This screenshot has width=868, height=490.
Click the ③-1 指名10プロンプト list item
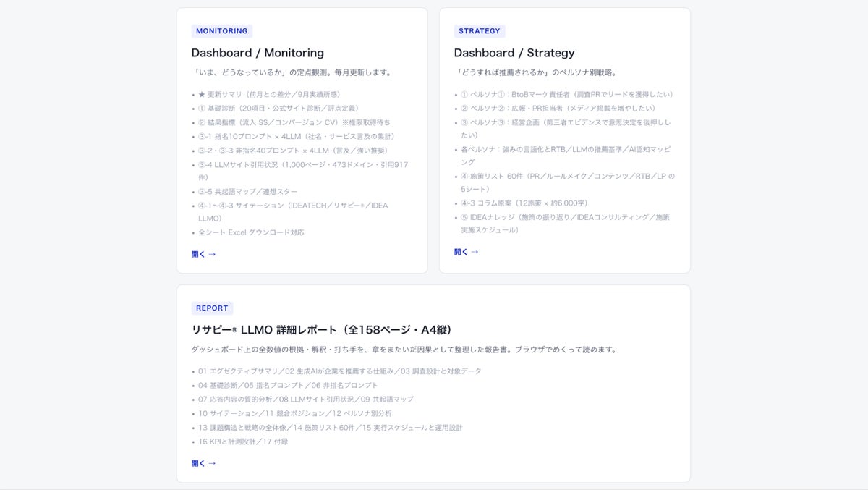[x=297, y=136]
